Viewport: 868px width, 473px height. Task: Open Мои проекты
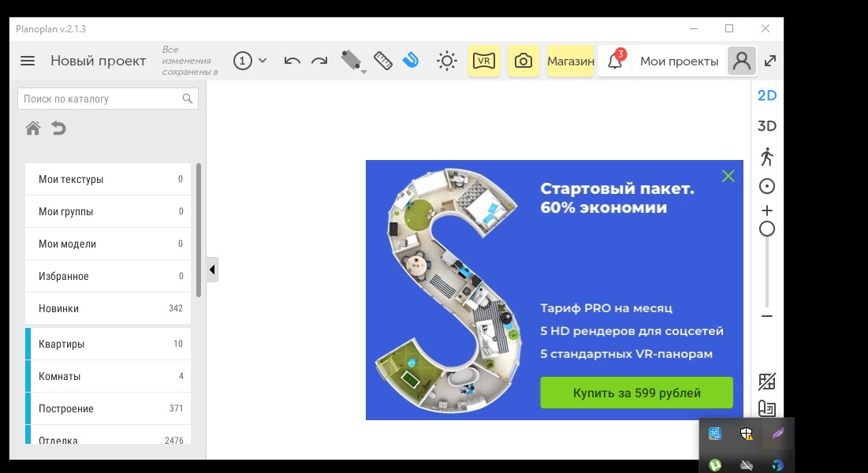coord(680,61)
